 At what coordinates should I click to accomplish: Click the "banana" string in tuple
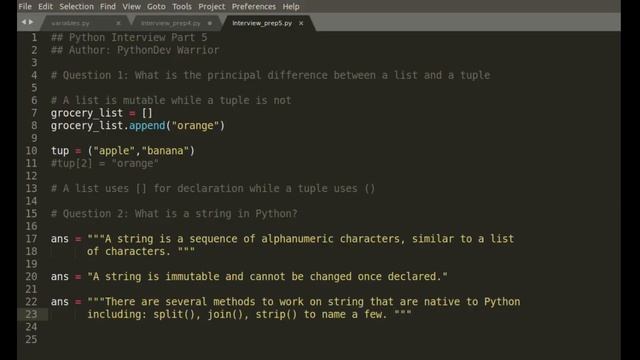(165, 151)
